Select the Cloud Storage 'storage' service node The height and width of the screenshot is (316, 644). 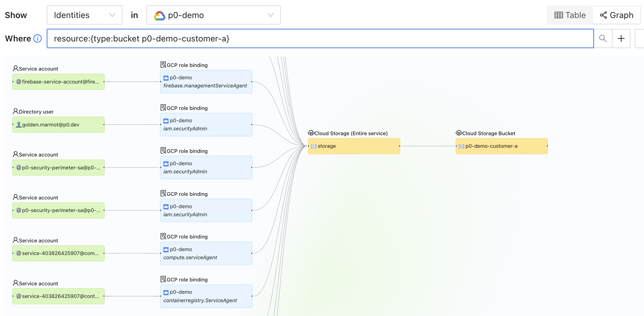[x=354, y=146]
